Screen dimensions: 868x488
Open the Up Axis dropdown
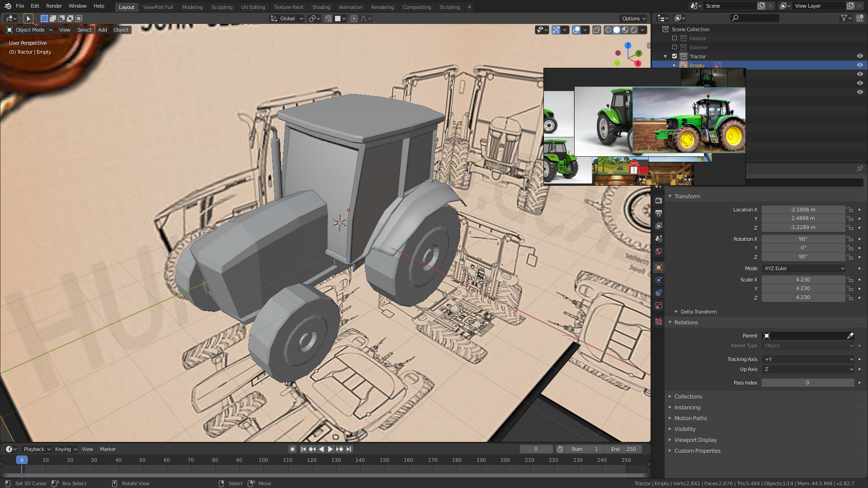pyautogui.click(x=808, y=369)
